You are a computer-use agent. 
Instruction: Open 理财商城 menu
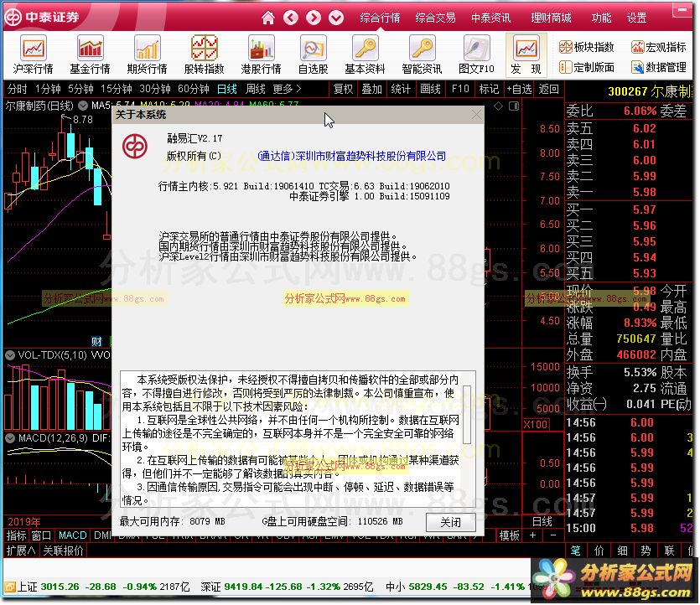click(551, 18)
